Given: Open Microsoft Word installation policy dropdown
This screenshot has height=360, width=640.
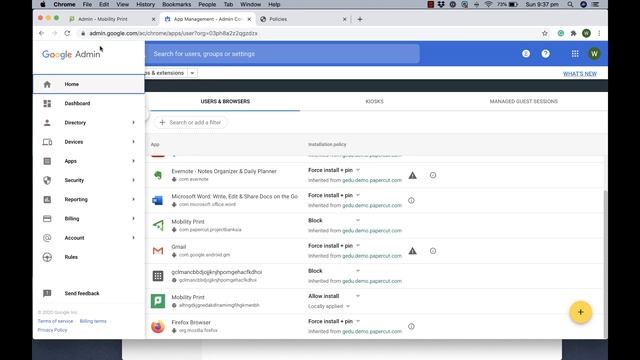Looking at the screenshot, I should pyautogui.click(x=358, y=196).
